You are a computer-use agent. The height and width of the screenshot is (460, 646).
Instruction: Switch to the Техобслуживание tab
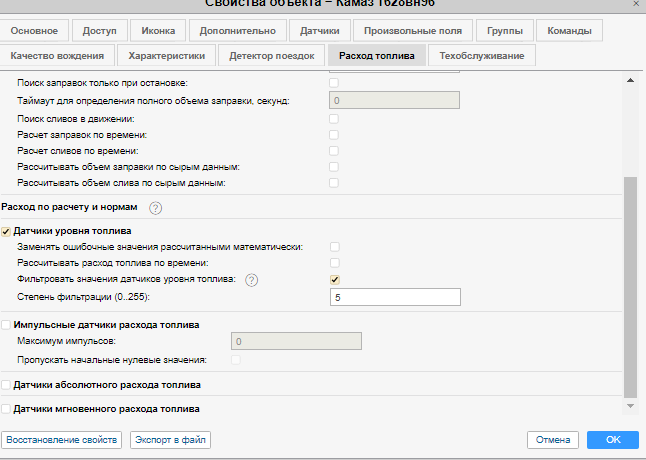(x=482, y=56)
